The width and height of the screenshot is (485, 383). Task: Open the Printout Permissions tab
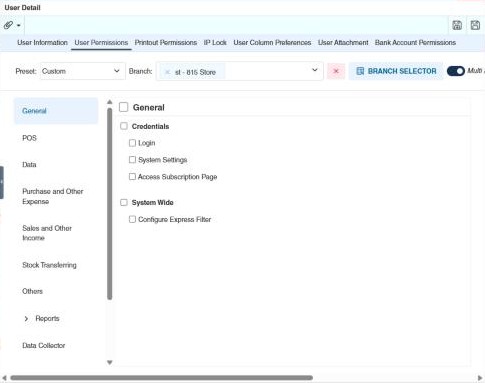[166, 43]
